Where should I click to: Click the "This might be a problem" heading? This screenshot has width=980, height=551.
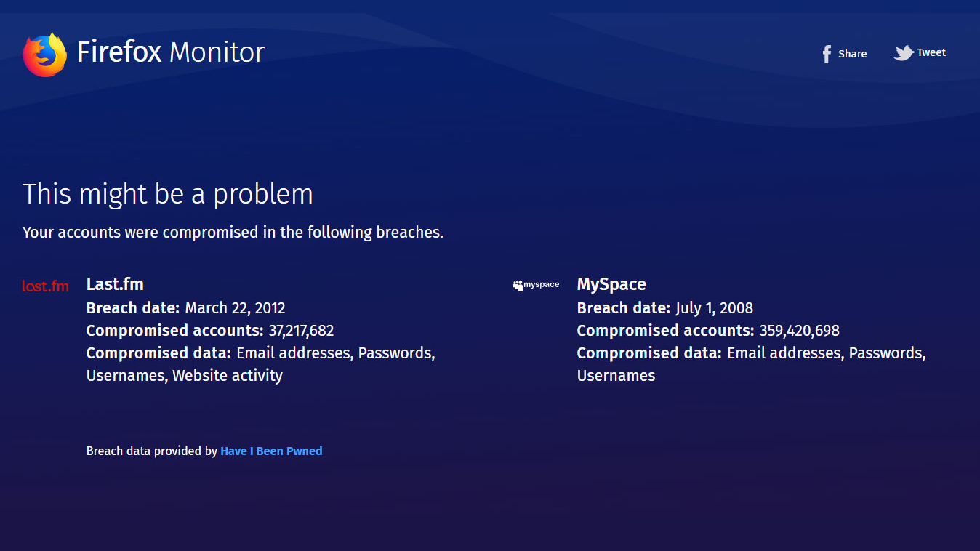click(x=168, y=194)
